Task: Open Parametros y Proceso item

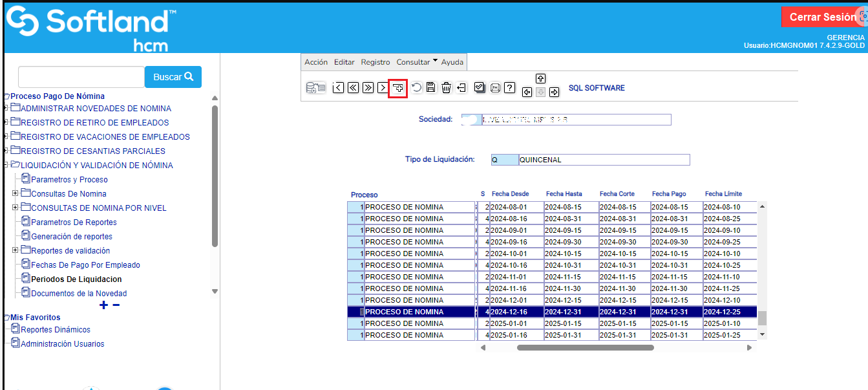Action: 69,179
